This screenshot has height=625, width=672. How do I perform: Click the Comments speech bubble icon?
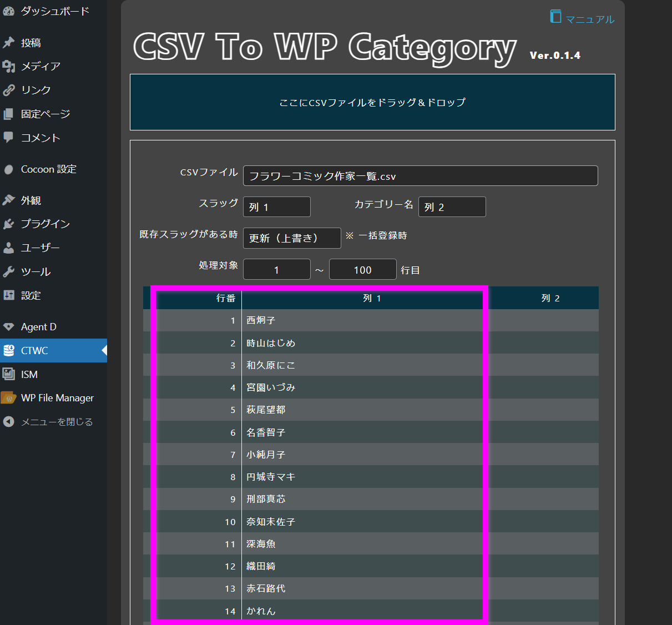pyautogui.click(x=8, y=137)
